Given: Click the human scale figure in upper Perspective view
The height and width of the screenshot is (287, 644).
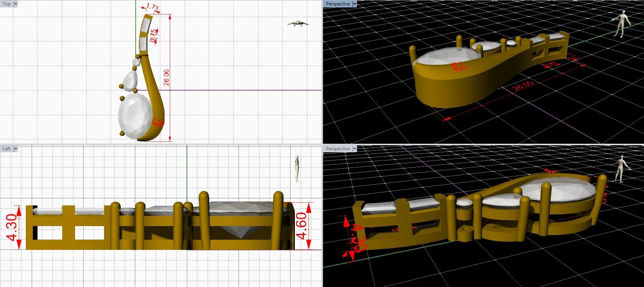Looking at the screenshot, I should pyautogui.click(x=621, y=25).
